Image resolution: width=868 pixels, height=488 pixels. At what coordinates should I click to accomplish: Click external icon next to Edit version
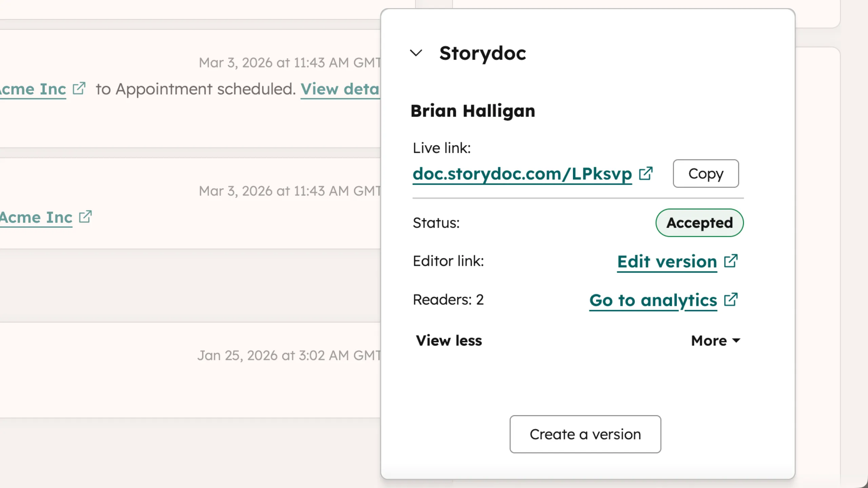[x=731, y=261]
